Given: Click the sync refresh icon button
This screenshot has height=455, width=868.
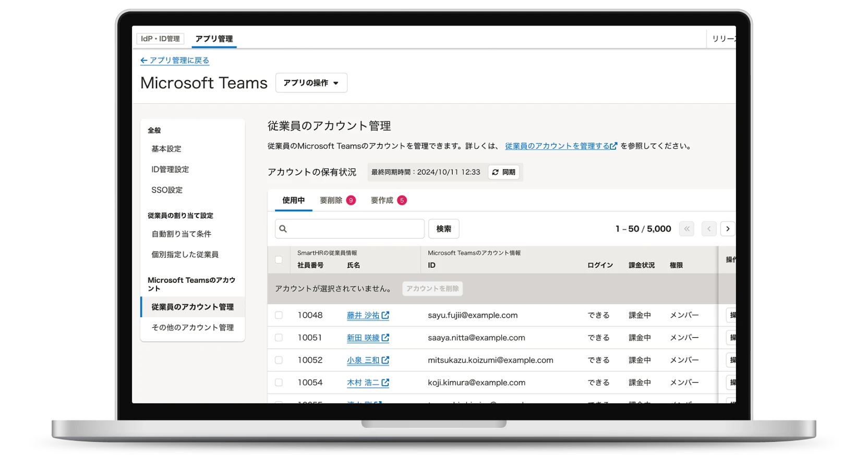Looking at the screenshot, I should click(x=496, y=172).
